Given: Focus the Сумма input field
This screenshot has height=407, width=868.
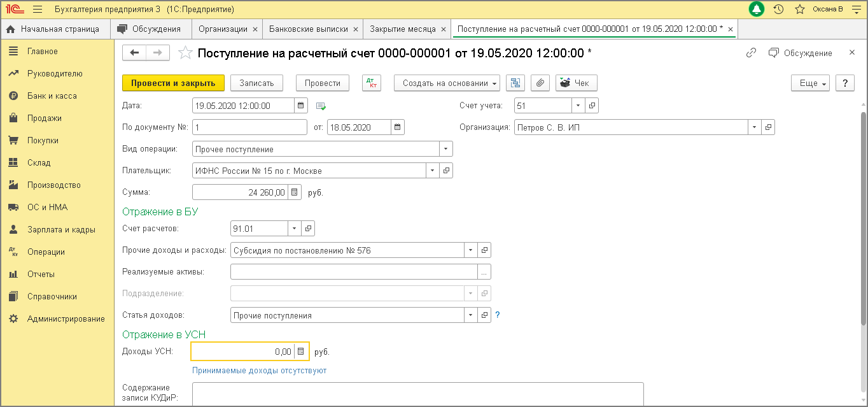Looking at the screenshot, I should click(x=240, y=192).
